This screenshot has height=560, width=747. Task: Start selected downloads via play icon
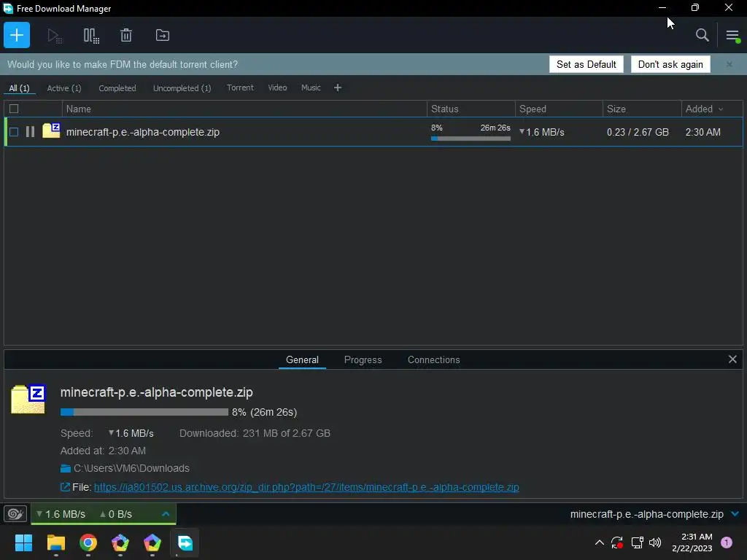pyautogui.click(x=54, y=35)
